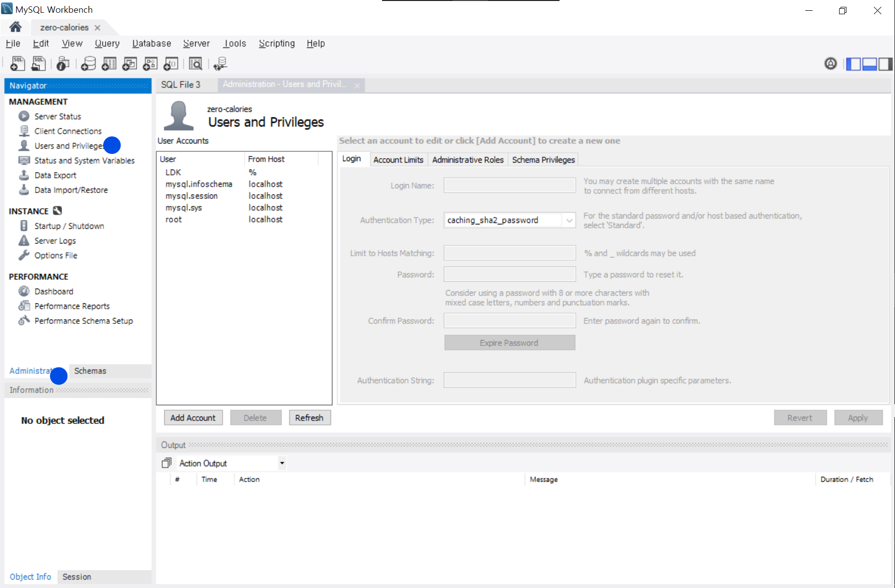
Task: Close the Administration - Users and Privileges tab
Action: pos(357,86)
